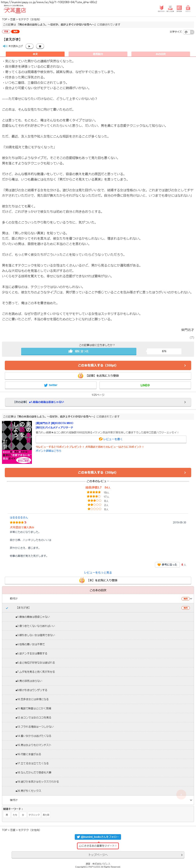Stop the read-aloud playback

(40, 46)
